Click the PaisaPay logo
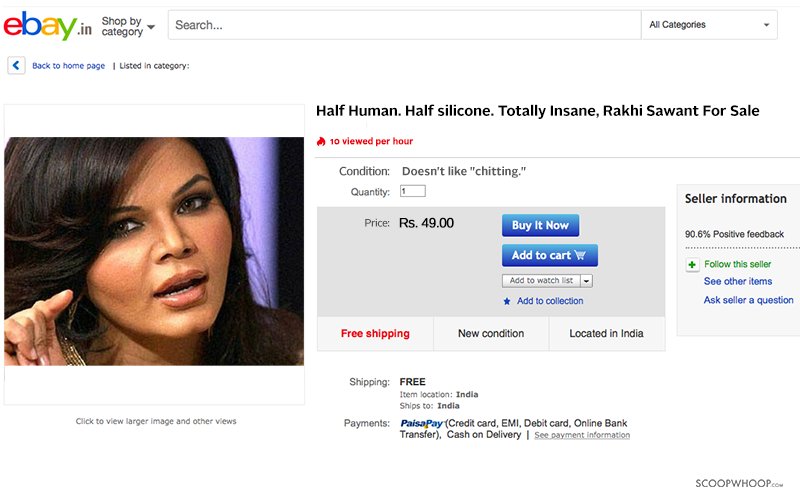Viewport: 800px width, 500px height. point(421,423)
